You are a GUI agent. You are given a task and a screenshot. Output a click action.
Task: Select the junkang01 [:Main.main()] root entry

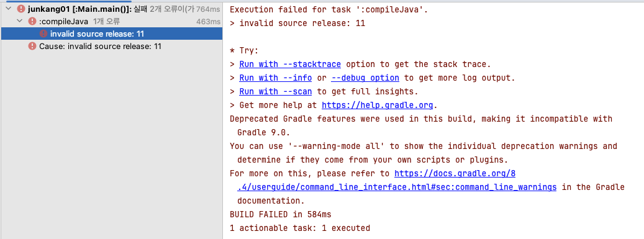coord(111,9)
